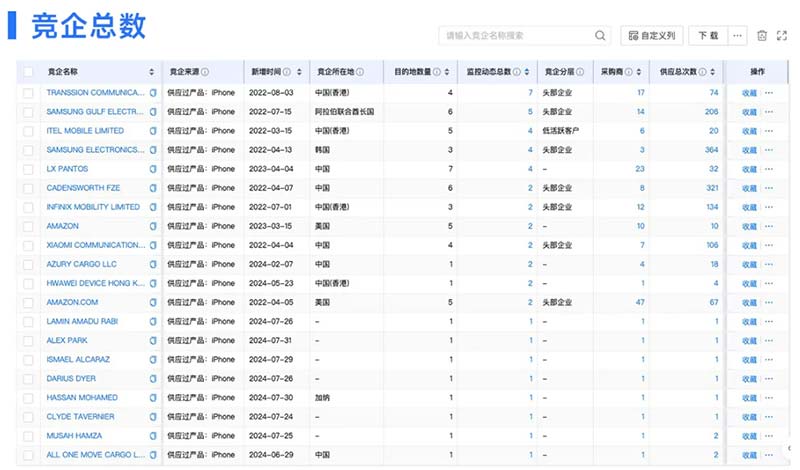Viewport: 800px width, 470px height.
Task: Copy name icon next to TRANSSION COMMUNICA...
Action: point(153,93)
